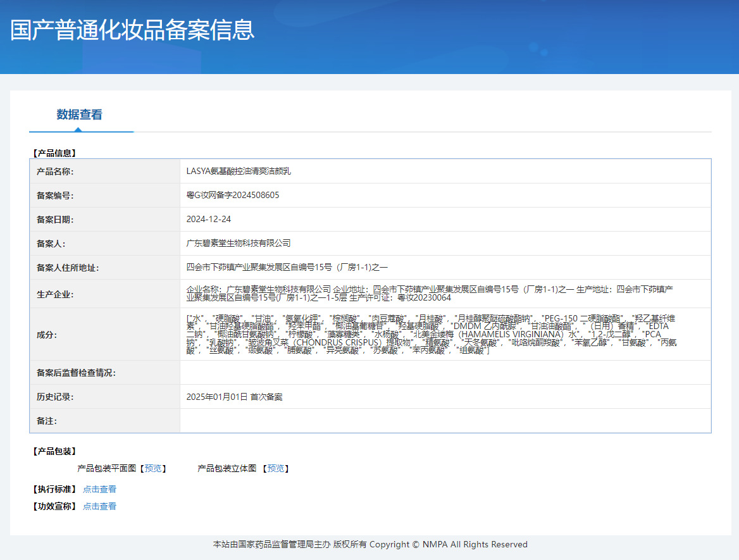Click the 产品包装平面图 label
The image size is (739, 560).
[106, 468]
